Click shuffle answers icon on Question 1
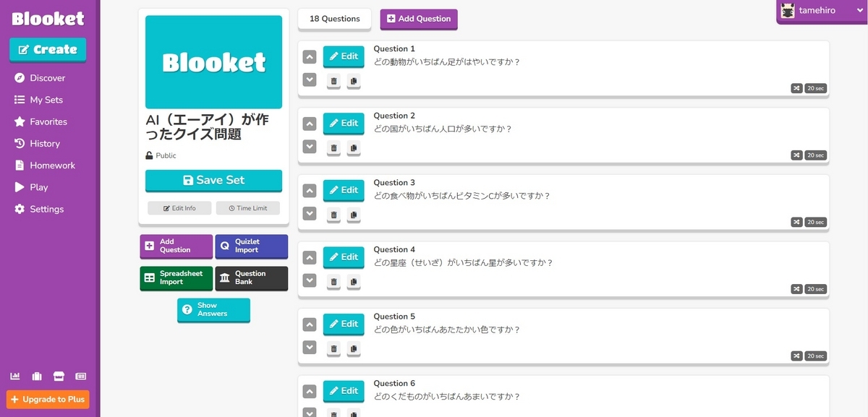 click(x=796, y=88)
